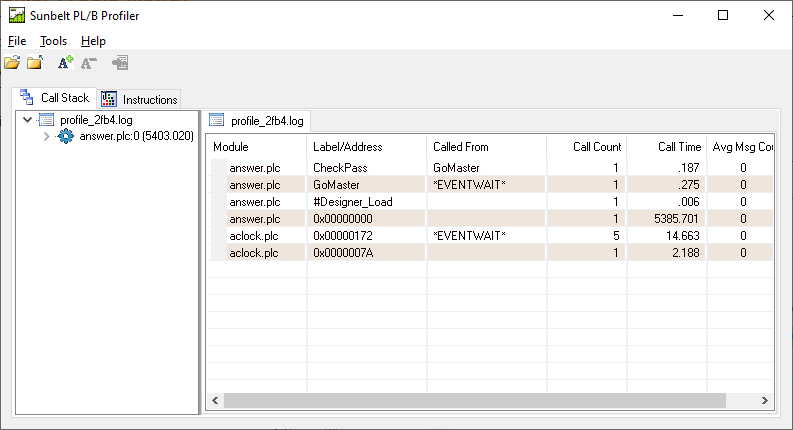The height and width of the screenshot is (430, 793).
Task: Click the decrease font size icon
Action: 89,63
